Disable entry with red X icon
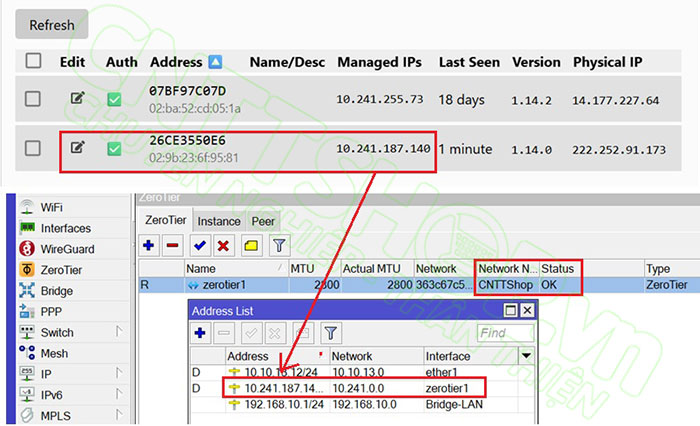Screen dimensions: 700x426 pos(223,245)
